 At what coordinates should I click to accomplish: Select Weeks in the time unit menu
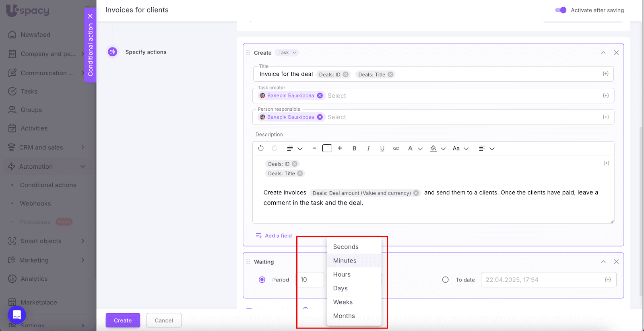(x=343, y=302)
